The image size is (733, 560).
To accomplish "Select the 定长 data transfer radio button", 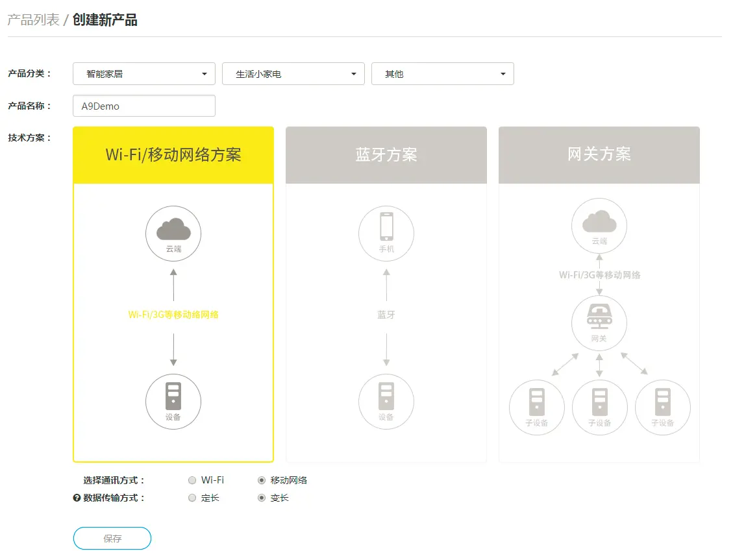I will tap(192, 498).
